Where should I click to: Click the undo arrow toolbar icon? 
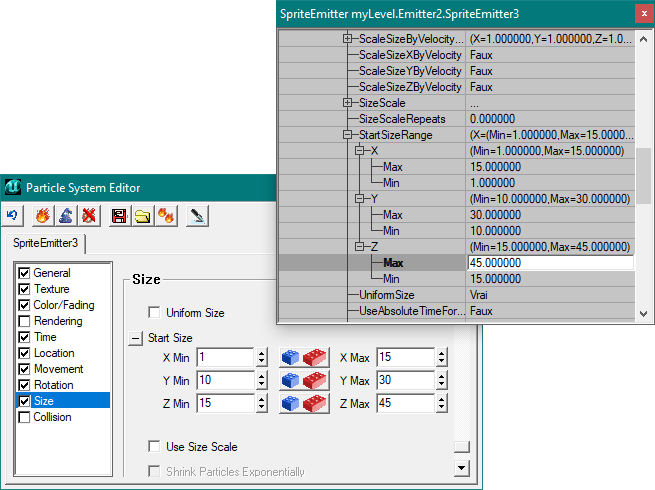pos(13,214)
